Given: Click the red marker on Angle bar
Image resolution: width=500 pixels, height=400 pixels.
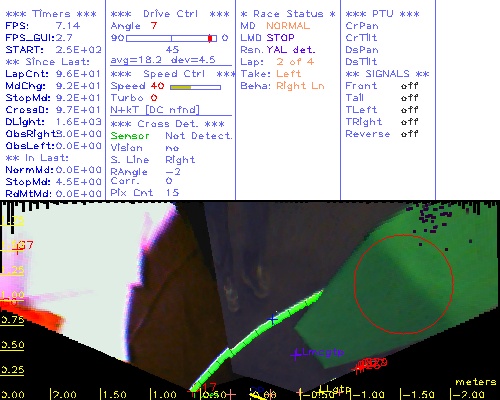Looking at the screenshot, I should [210, 38].
